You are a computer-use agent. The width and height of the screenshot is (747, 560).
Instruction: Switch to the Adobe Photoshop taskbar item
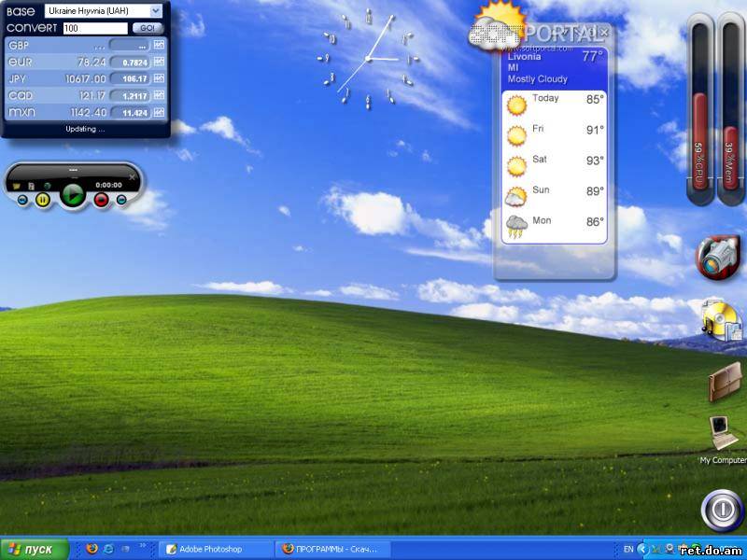(x=210, y=549)
